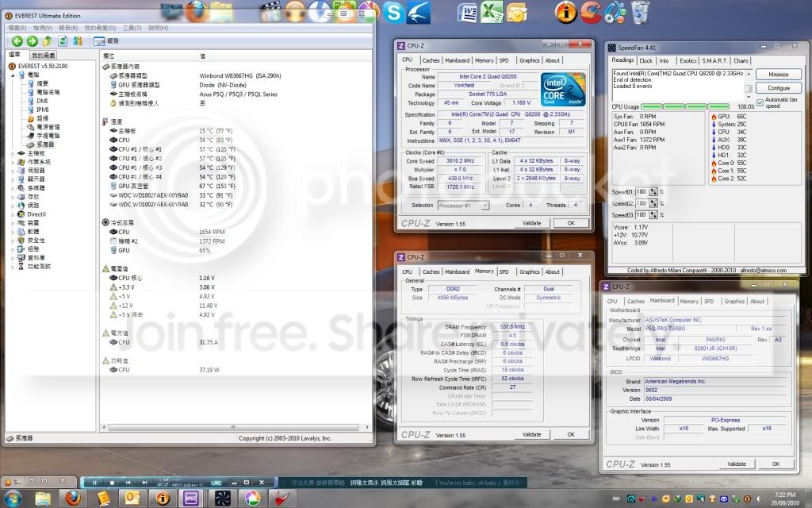
Task: Expand the Storage (存放) tree node
Action: point(13,197)
